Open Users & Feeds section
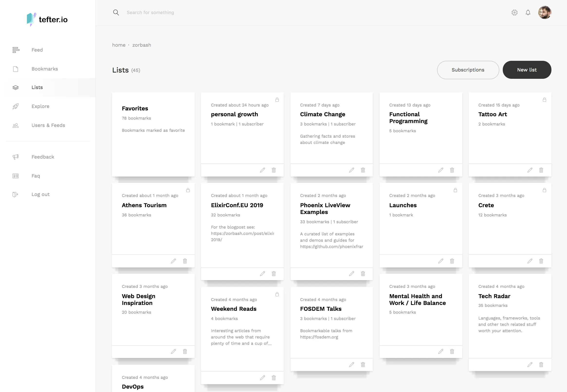The width and height of the screenshot is (567, 392). pyautogui.click(x=48, y=125)
